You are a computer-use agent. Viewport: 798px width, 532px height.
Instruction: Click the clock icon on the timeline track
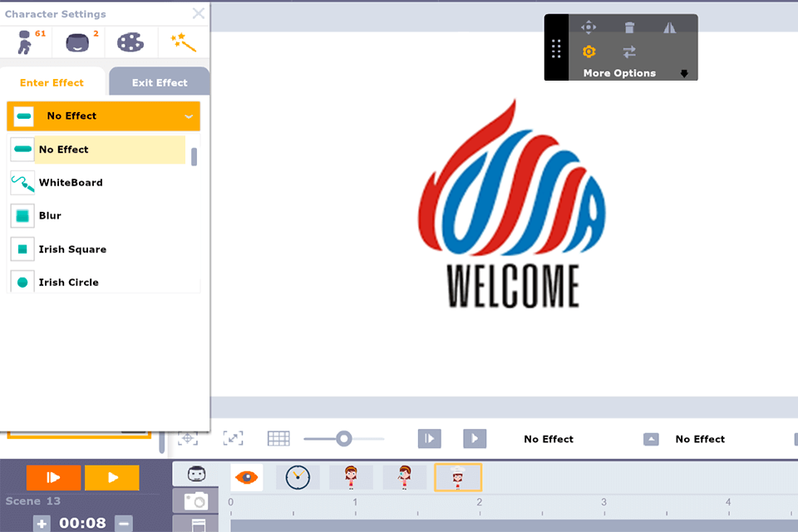click(x=297, y=477)
